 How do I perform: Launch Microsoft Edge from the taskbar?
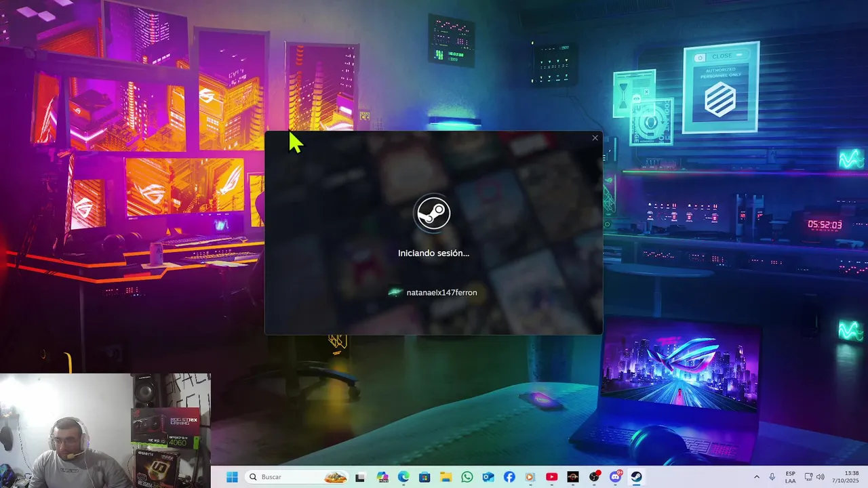point(403,477)
